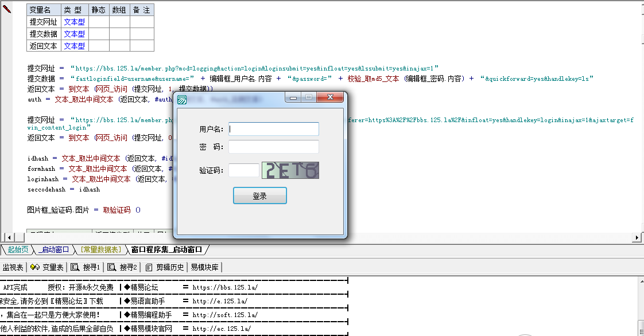Open the 易模块库 module library tab
The height and width of the screenshot is (336, 644).
[x=204, y=267]
